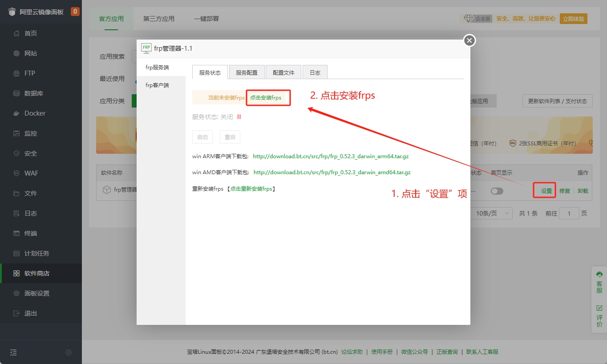Click the page number input field

[569, 213]
